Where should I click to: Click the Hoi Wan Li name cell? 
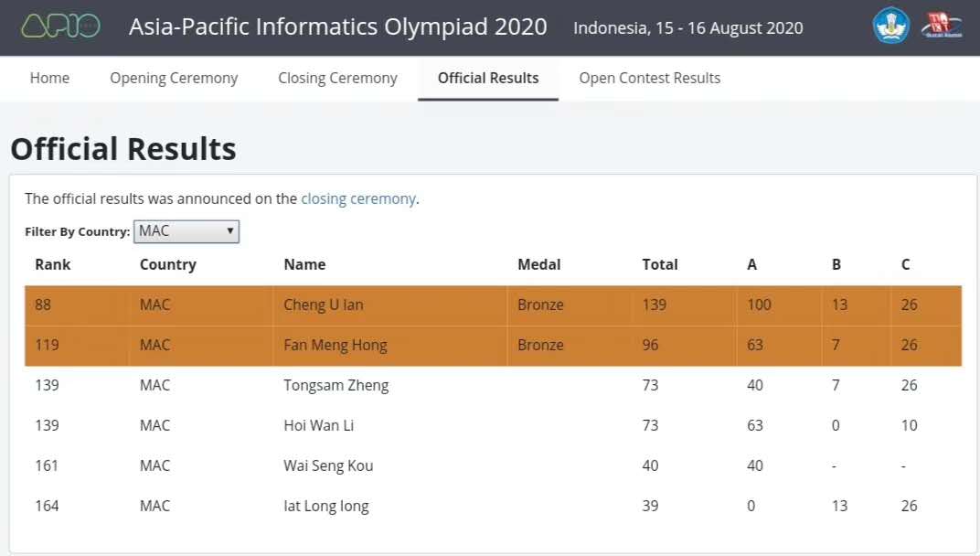[x=319, y=426]
